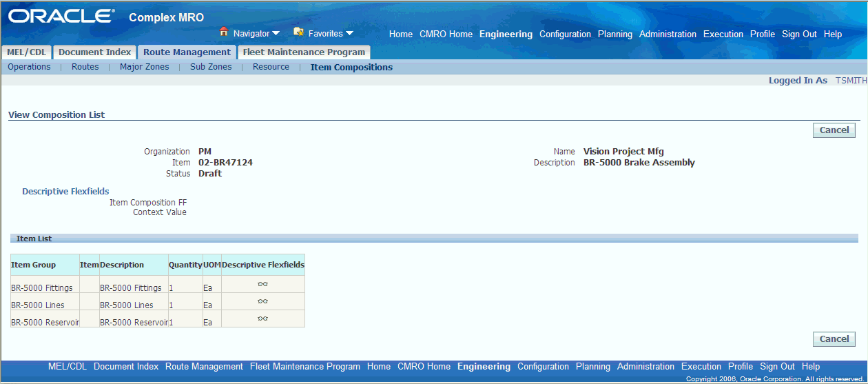Click the BR-5000 Brake Assembly description
Screen dimensions: 868x384
point(639,163)
